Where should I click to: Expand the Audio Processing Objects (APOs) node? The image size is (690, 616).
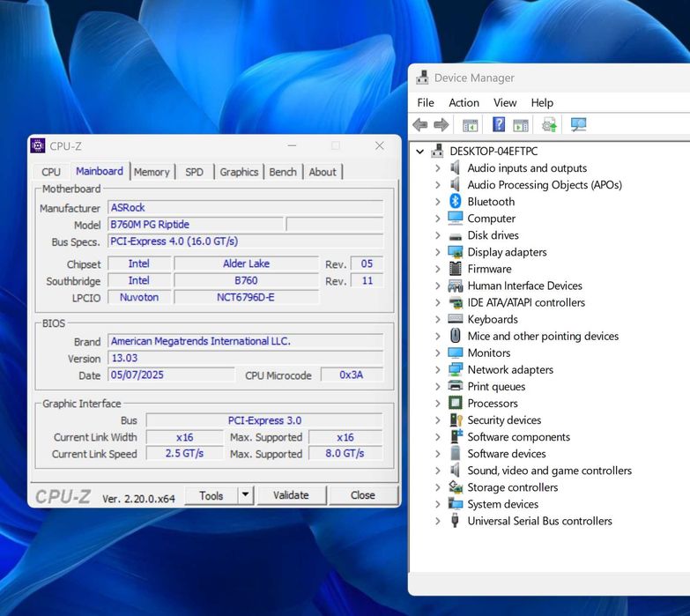click(x=437, y=185)
